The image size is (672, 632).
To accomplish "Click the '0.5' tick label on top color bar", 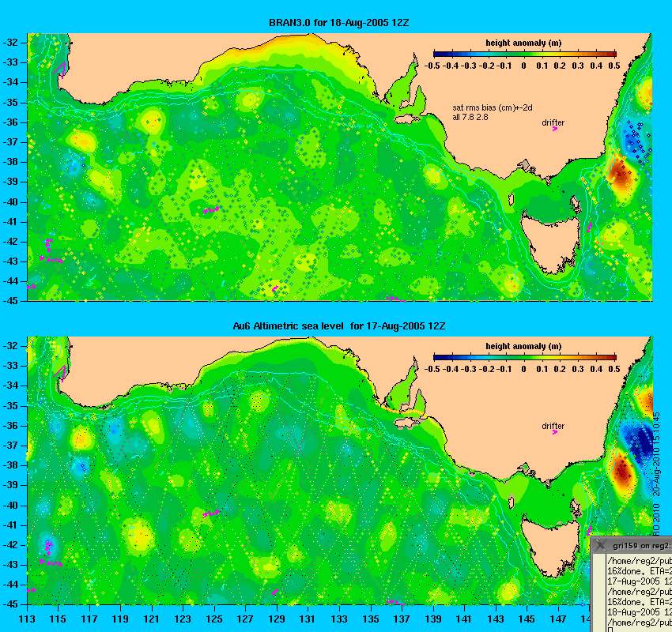I will (614, 66).
